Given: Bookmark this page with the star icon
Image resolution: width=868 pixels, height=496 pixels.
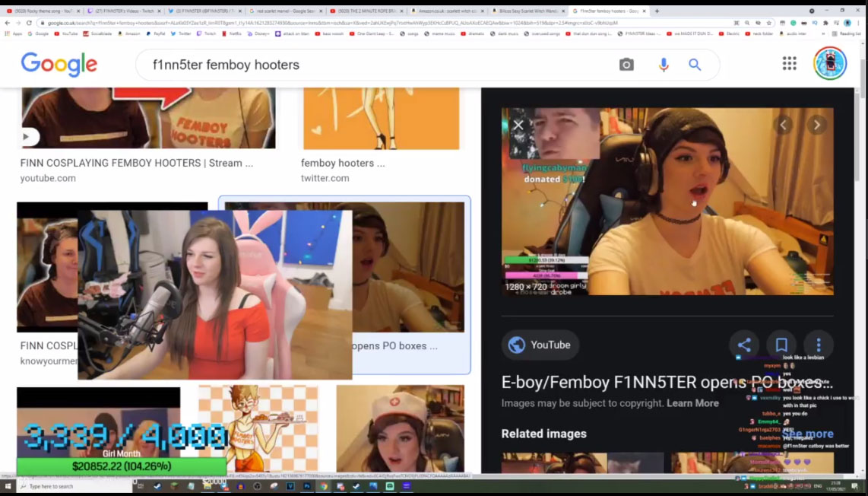Looking at the screenshot, I should pyautogui.click(x=769, y=23).
